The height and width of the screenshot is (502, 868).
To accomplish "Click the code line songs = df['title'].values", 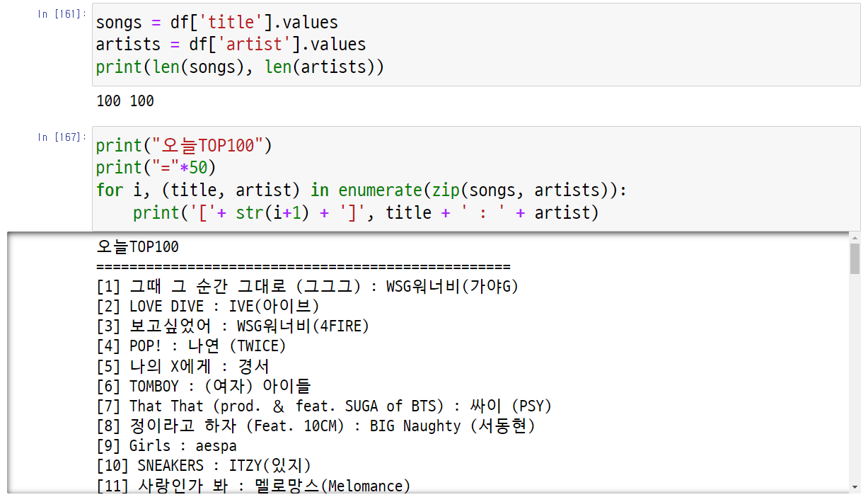I will (x=217, y=23).
